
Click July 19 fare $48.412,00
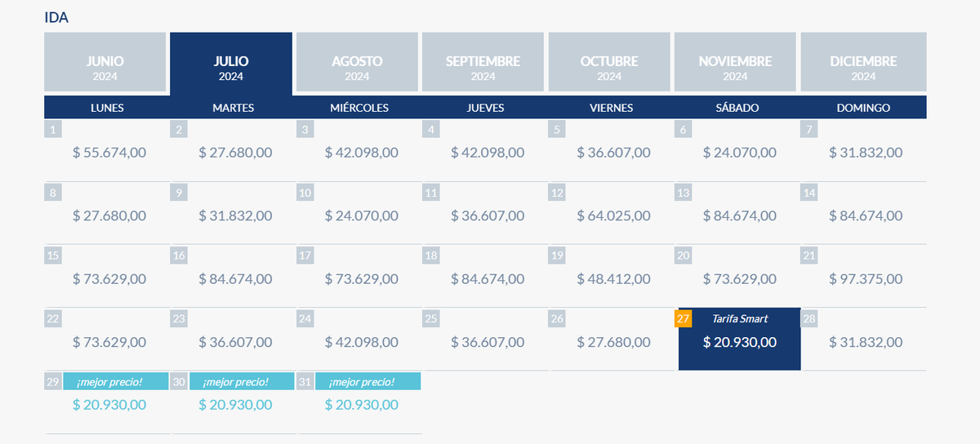pos(613,278)
